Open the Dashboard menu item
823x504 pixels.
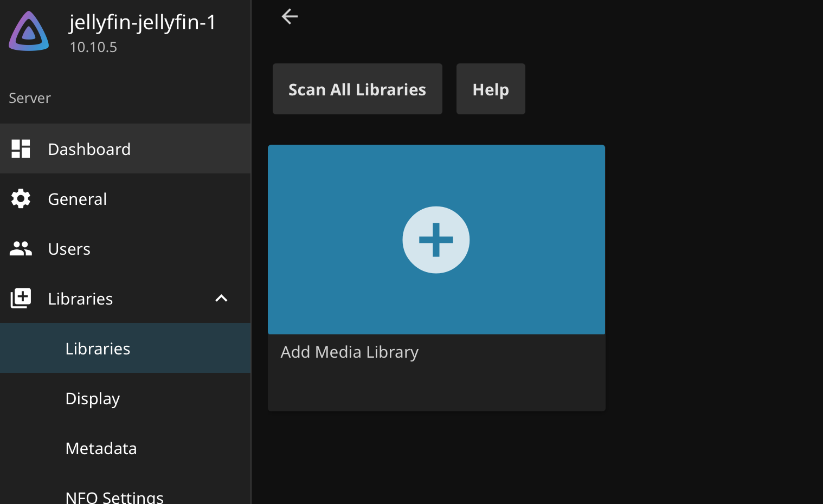coord(89,149)
